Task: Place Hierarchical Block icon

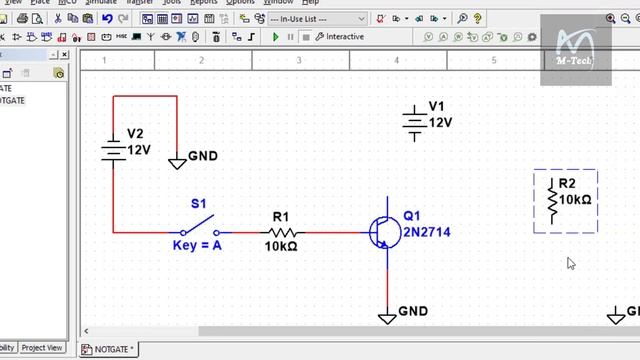Action: 236,37
